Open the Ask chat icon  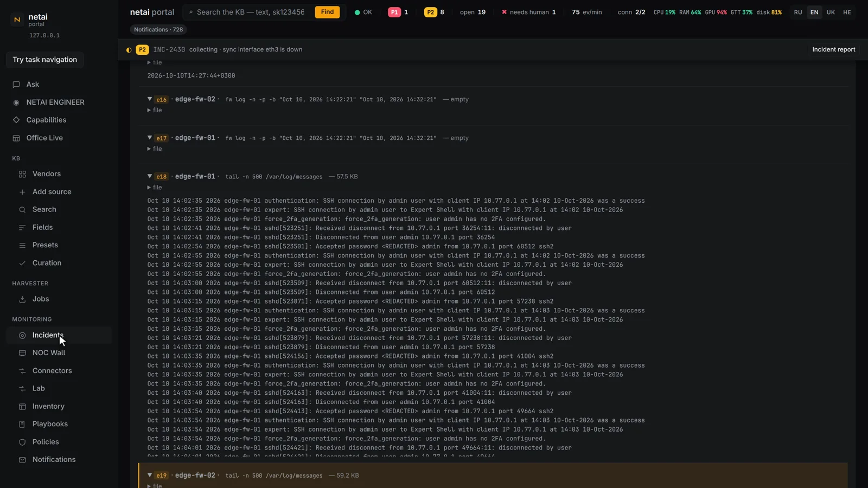pos(16,85)
